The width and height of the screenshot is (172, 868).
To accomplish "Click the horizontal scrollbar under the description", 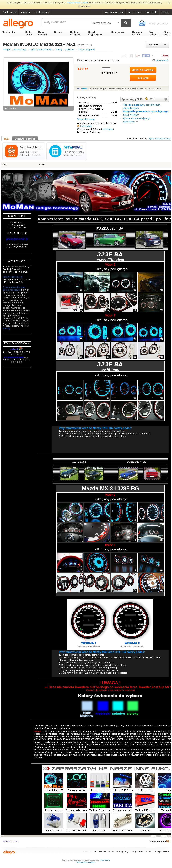I will point(86,836).
